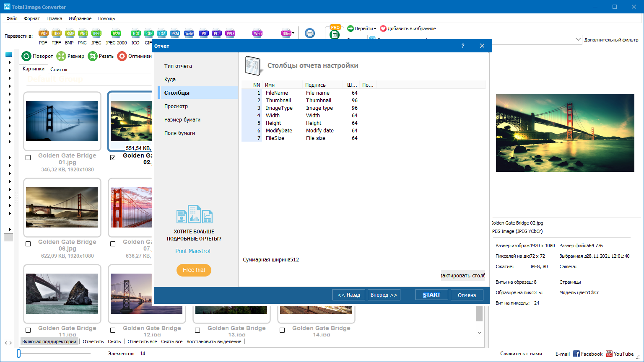Pick the JPEG 2000 format icon
Screen dimensions: 644x362
coord(116,34)
